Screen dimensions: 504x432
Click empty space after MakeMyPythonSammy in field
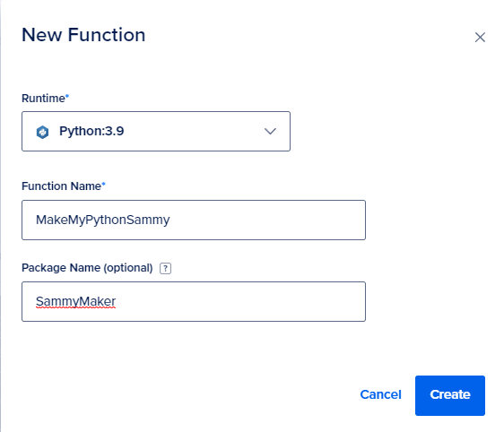(x=266, y=220)
